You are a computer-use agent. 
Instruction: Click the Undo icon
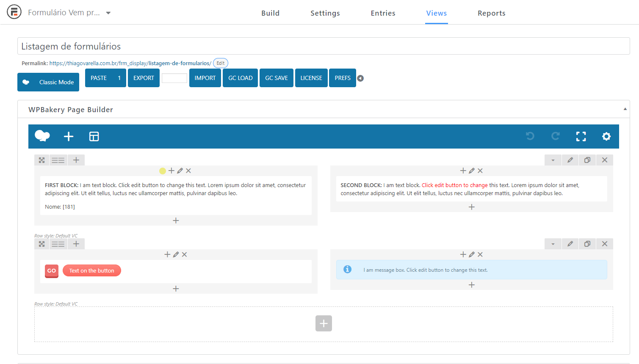(530, 136)
